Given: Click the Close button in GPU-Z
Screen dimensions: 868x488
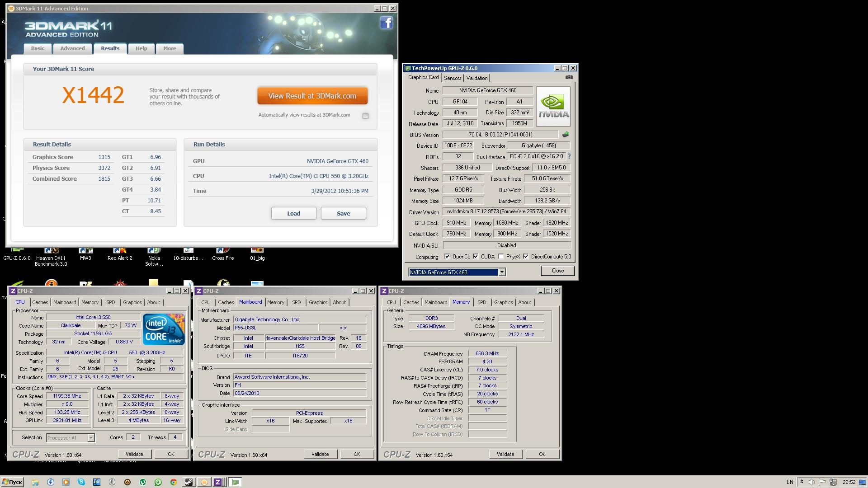Looking at the screenshot, I should coord(558,271).
